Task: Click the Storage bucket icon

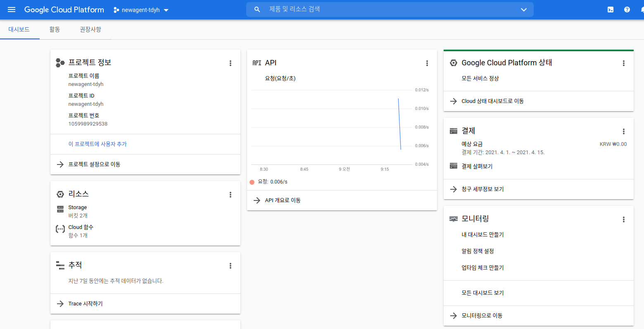Action: click(60, 209)
